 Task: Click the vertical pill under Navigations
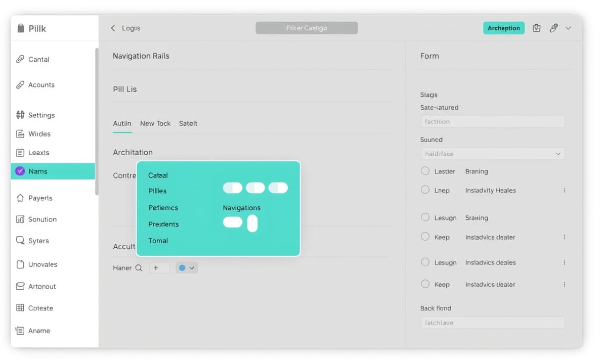252,223
